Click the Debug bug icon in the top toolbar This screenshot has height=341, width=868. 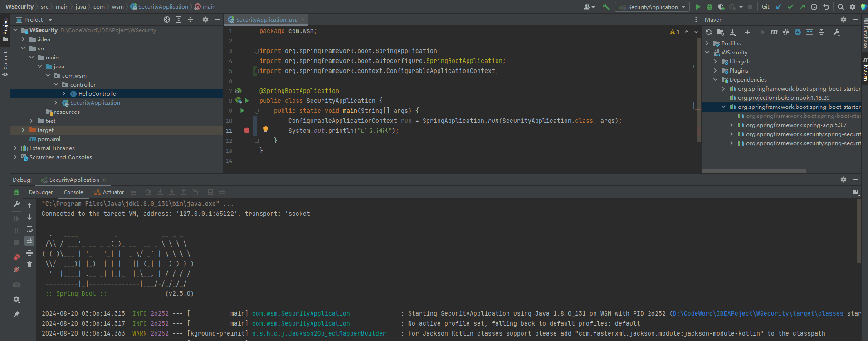point(710,7)
